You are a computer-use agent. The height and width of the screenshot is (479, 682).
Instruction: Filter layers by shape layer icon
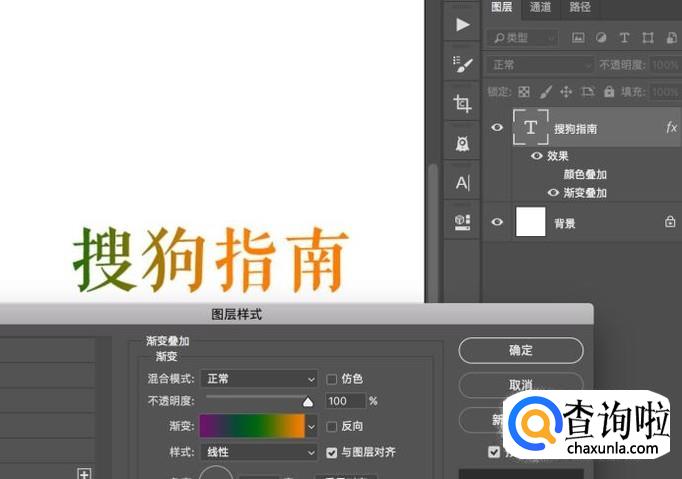[x=648, y=38]
